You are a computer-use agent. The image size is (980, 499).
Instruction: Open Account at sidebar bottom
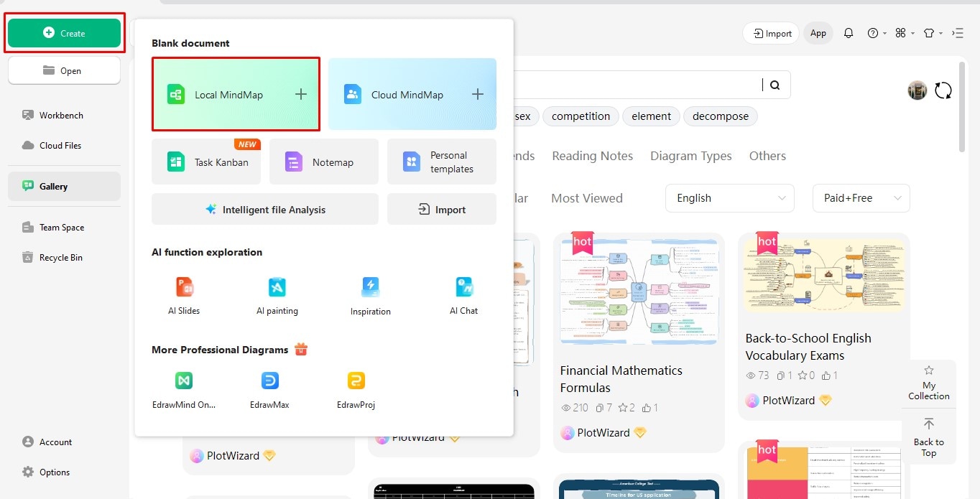coord(47,442)
